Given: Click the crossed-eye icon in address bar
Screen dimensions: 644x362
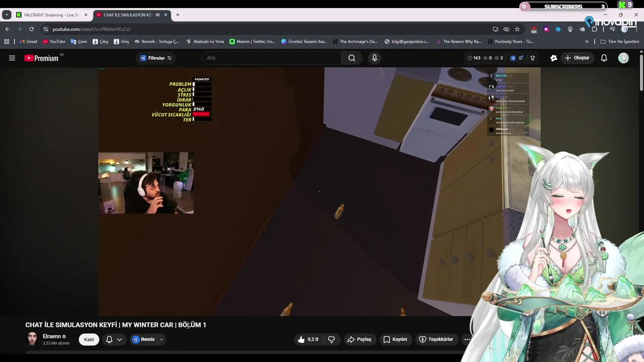Looking at the screenshot, I should pos(506,29).
